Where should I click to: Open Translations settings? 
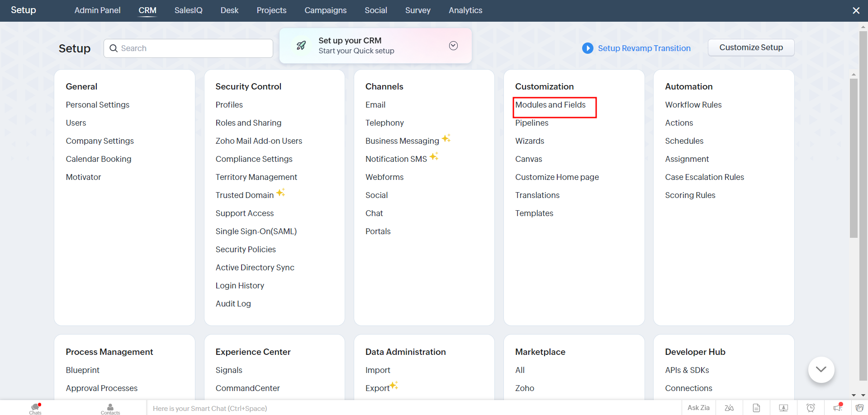coord(537,195)
